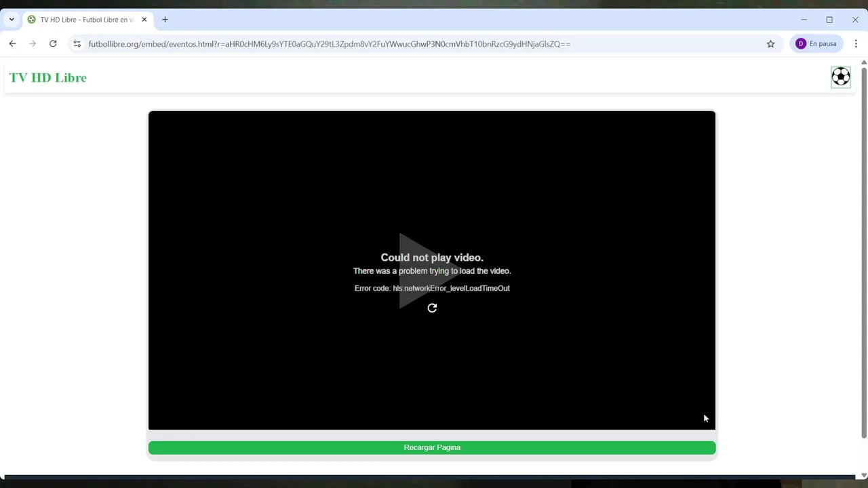Reload the page with browser refresh icon

(53, 43)
